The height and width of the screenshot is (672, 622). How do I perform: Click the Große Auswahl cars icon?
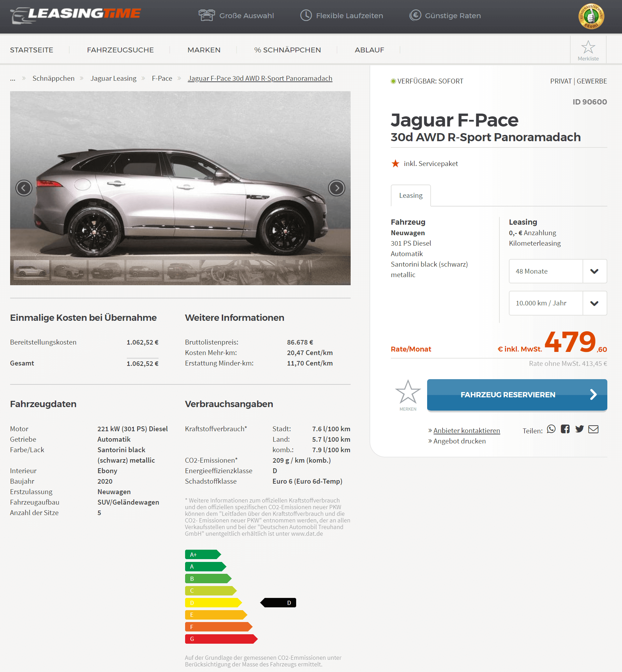pyautogui.click(x=206, y=15)
